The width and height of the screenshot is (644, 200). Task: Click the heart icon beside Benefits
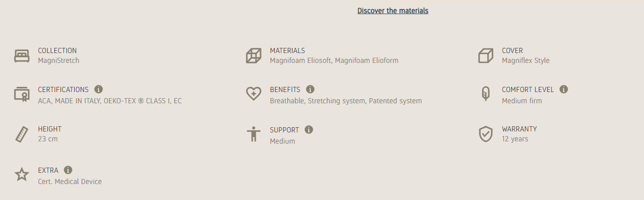pyautogui.click(x=253, y=94)
